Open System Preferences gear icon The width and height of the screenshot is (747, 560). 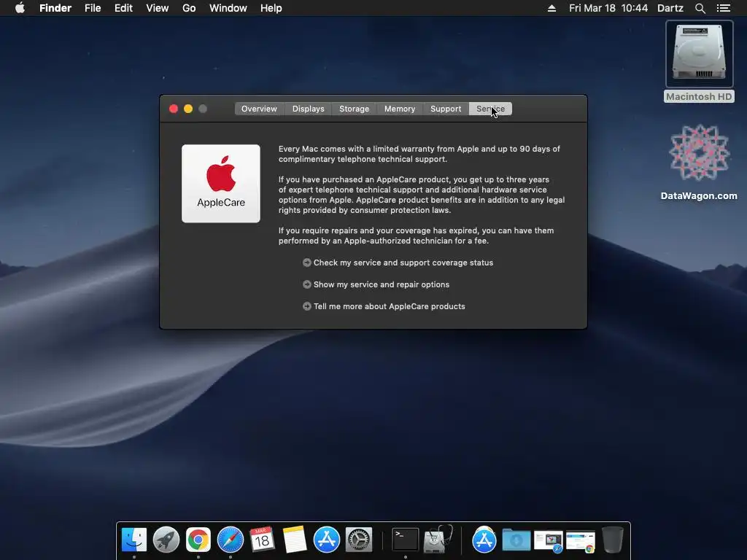click(x=359, y=540)
